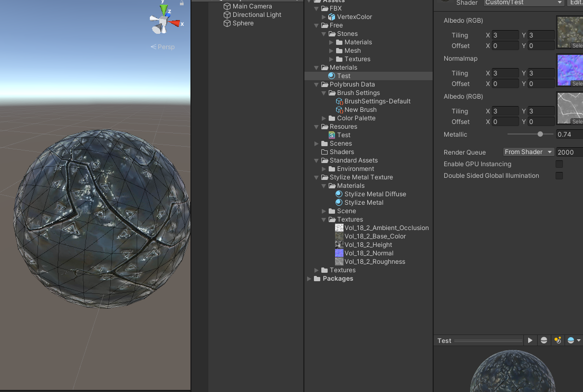The height and width of the screenshot is (392, 583).
Task: Click the Vol_18_2_Ambient_Occlusion texture icon
Action: pyautogui.click(x=339, y=227)
